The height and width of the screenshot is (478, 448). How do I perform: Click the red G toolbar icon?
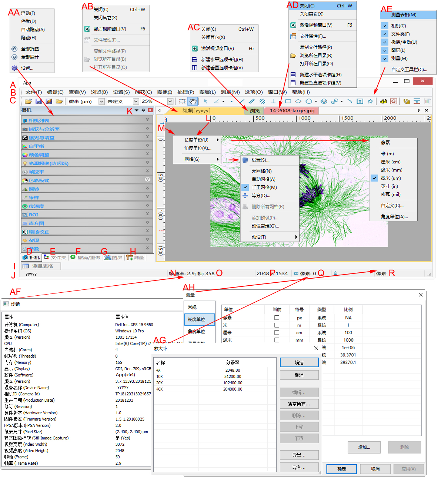(x=394, y=101)
